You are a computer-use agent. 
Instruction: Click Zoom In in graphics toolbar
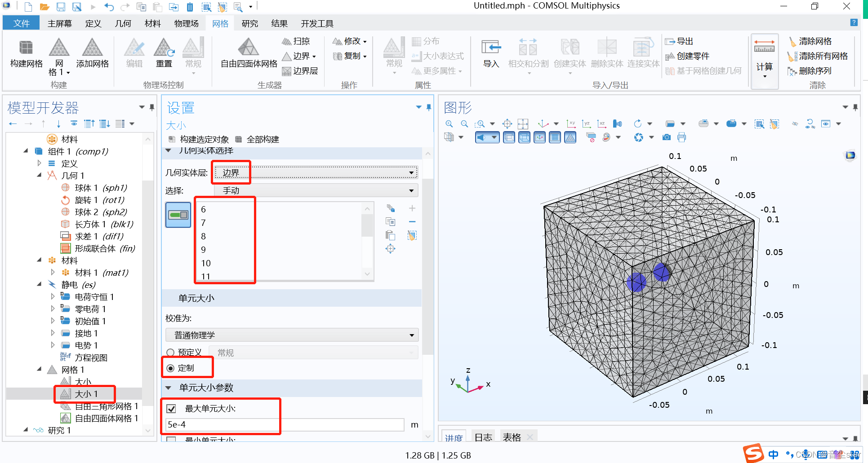point(449,123)
